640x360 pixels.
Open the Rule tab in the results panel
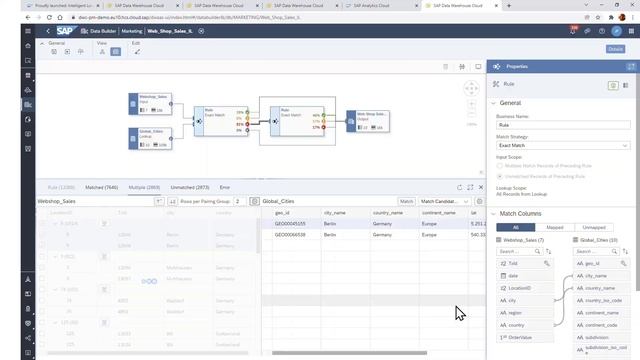point(61,187)
